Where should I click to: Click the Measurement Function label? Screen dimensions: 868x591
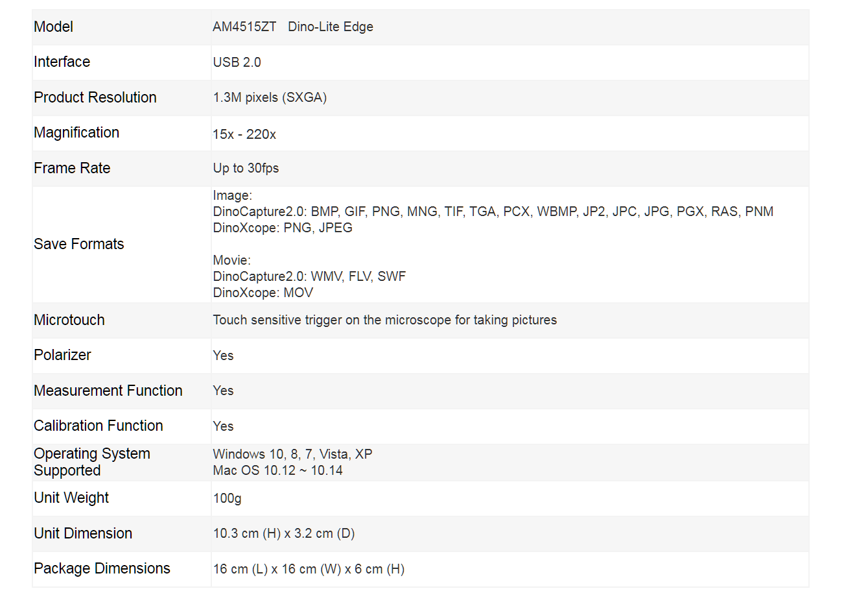pos(108,391)
